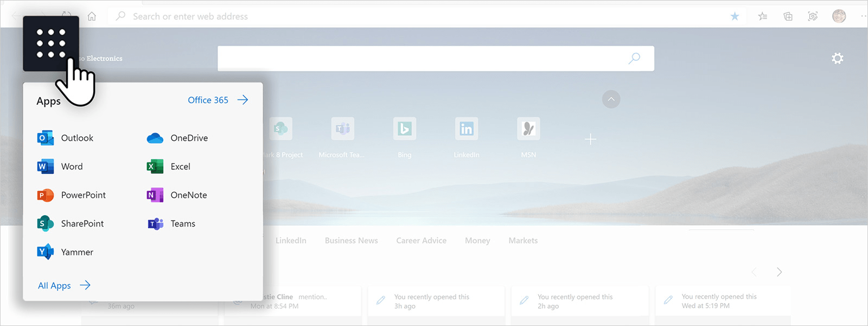The height and width of the screenshot is (326, 868).
Task: Go to previous recent documents page
Action: pos(754,272)
